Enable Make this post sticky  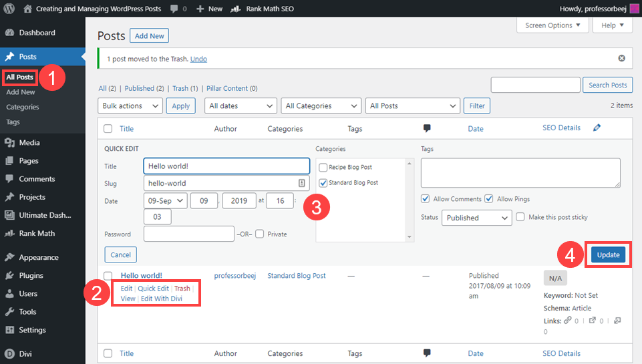[x=520, y=217]
